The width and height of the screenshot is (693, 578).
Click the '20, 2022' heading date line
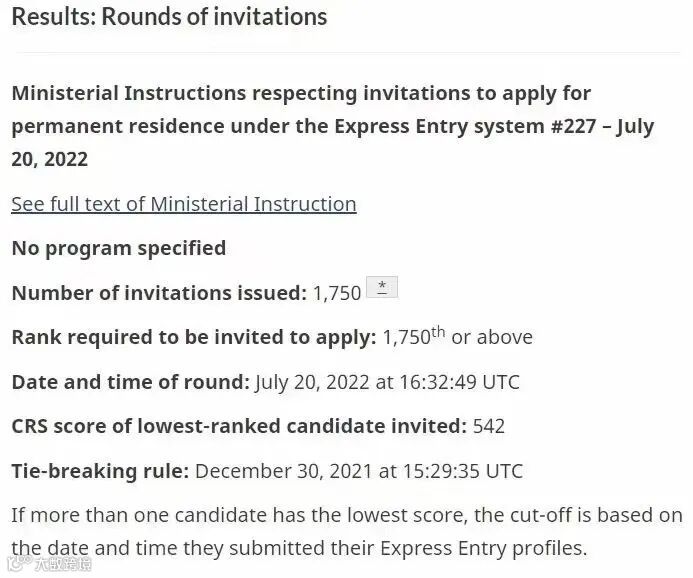tap(50, 159)
